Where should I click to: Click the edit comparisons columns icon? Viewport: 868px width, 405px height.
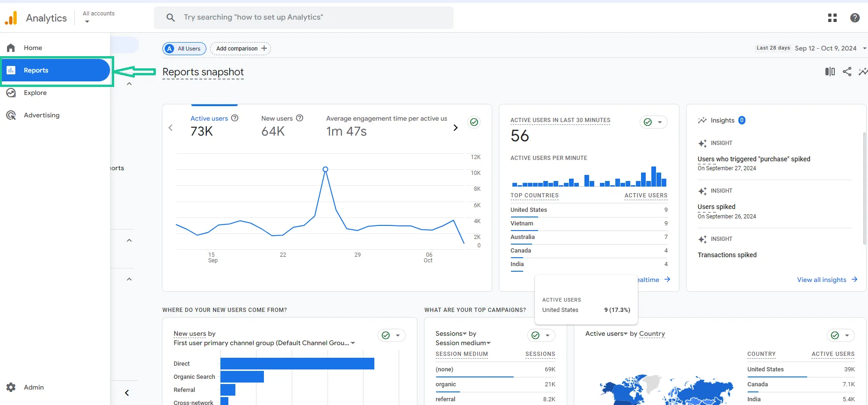[x=830, y=72]
